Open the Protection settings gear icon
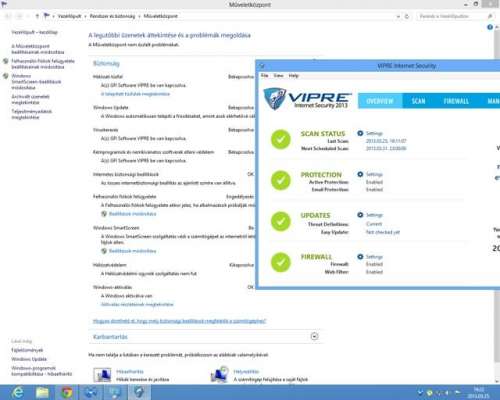The width and height of the screenshot is (500, 400). (x=360, y=174)
